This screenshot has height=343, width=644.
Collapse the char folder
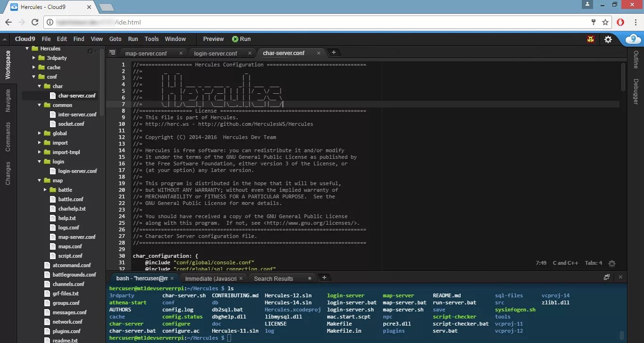(x=40, y=86)
